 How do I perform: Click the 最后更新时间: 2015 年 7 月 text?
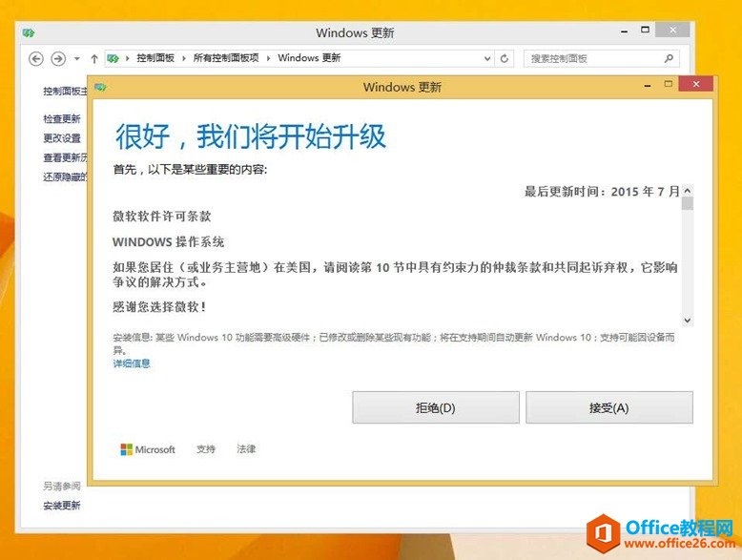[x=602, y=191]
